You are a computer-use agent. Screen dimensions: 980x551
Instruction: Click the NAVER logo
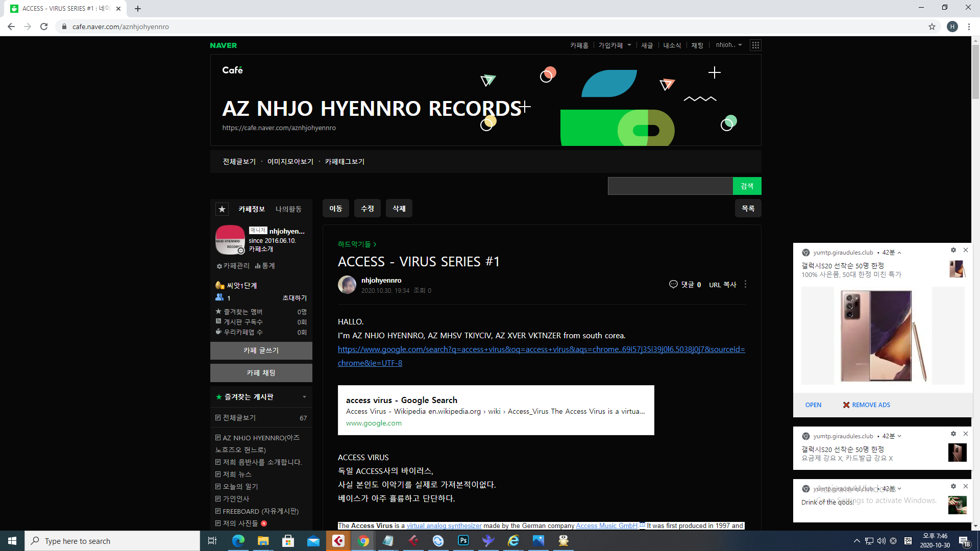coord(223,45)
